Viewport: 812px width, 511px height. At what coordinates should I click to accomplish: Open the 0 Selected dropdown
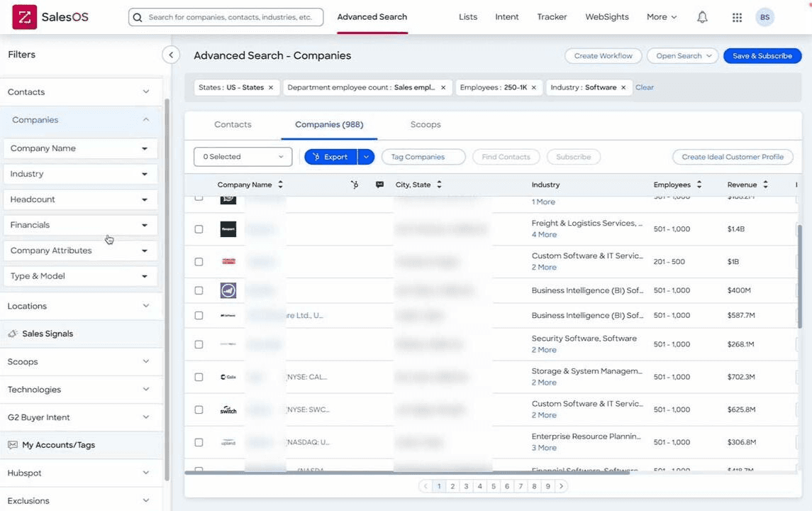coord(243,157)
